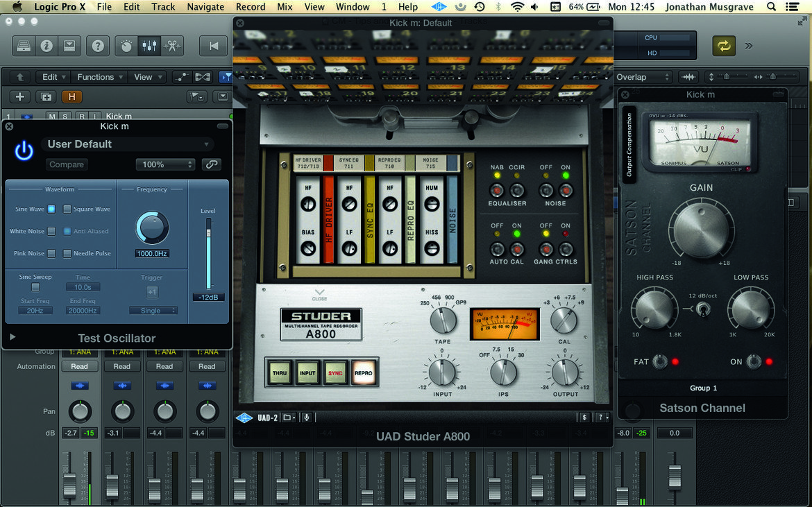812x507 pixels.
Task: Expand the Trigger Single dropdown
Action: pos(153,311)
